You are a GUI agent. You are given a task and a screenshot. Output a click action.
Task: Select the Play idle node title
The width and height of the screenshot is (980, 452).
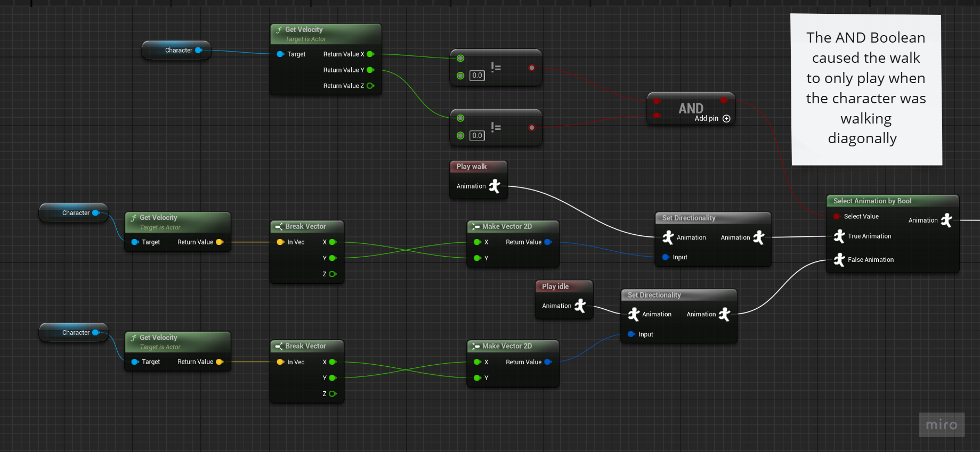coord(555,286)
